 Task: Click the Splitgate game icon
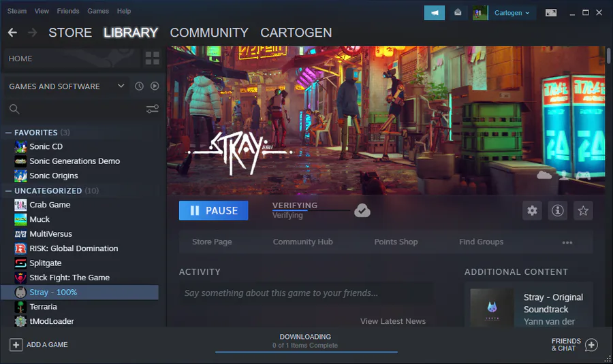pyautogui.click(x=20, y=263)
